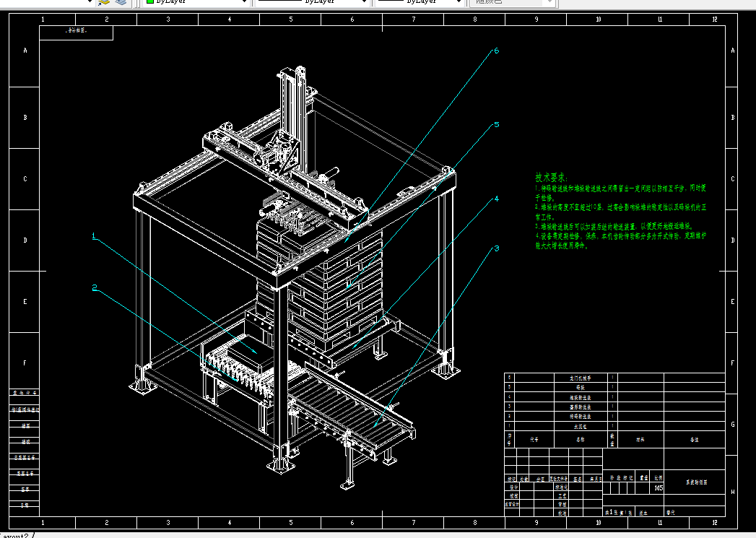Select the cyan balloon number 1
The width and height of the screenshot is (756, 538).
(94, 236)
